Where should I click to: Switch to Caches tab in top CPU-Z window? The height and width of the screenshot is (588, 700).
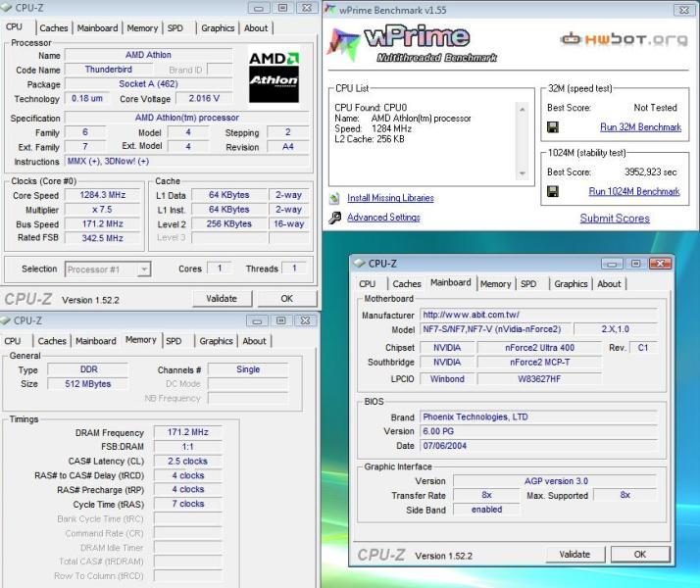pyautogui.click(x=54, y=28)
